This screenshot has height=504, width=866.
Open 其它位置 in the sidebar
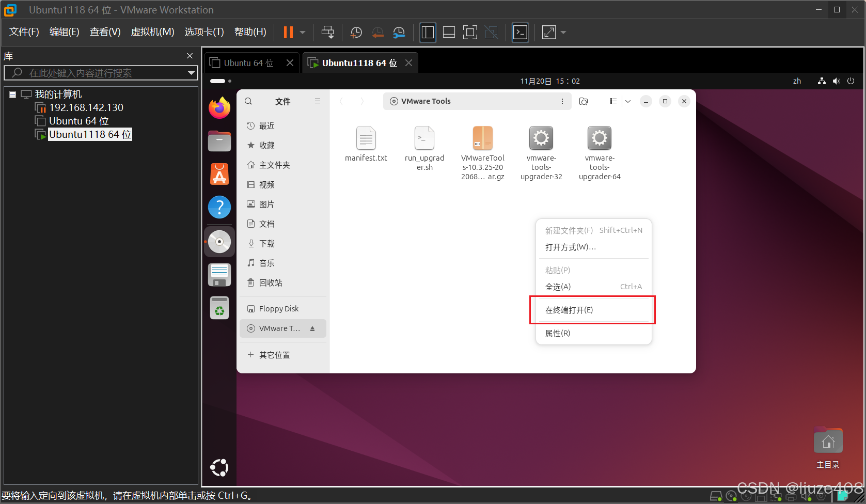[x=283, y=355]
